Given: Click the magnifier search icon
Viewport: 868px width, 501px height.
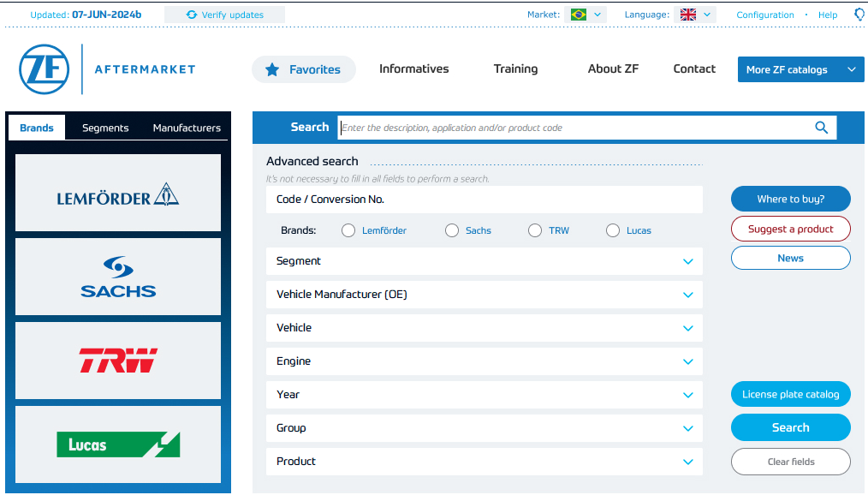Looking at the screenshot, I should 822,128.
